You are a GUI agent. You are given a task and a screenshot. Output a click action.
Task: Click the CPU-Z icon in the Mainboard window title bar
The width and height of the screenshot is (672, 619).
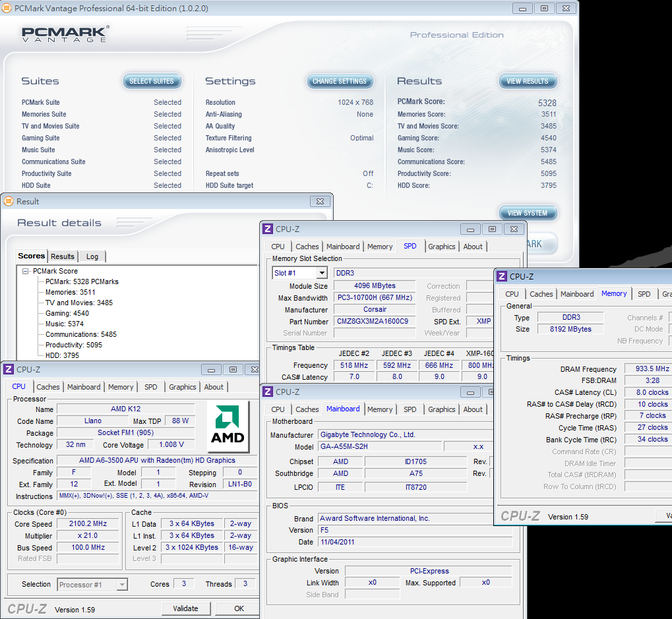coord(268,392)
